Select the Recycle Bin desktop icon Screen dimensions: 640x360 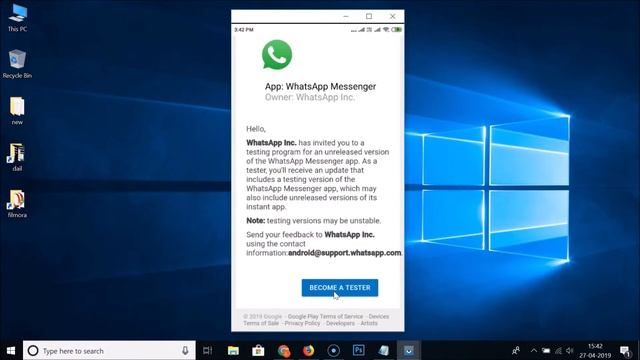click(17, 64)
